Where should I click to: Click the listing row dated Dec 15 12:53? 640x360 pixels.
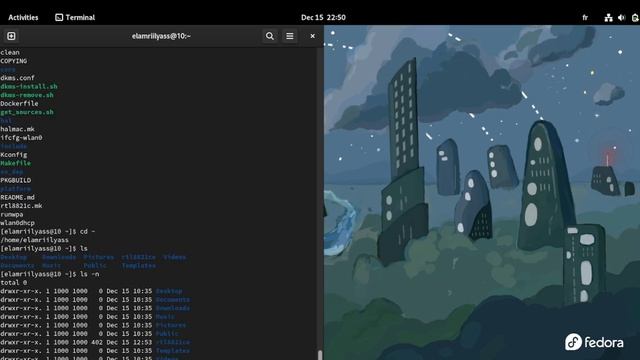[95, 342]
